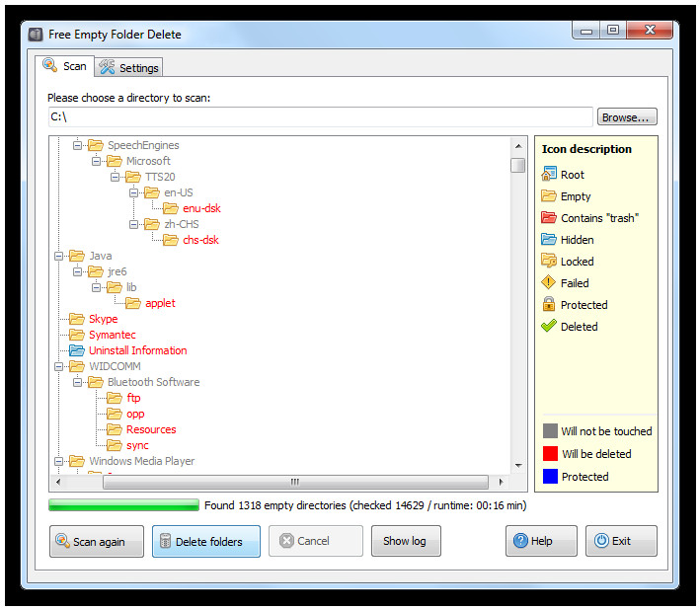Image resolution: width=700 pixels, height=610 pixels.
Task: Collapse the en-US tree node
Action: pos(133,192)
